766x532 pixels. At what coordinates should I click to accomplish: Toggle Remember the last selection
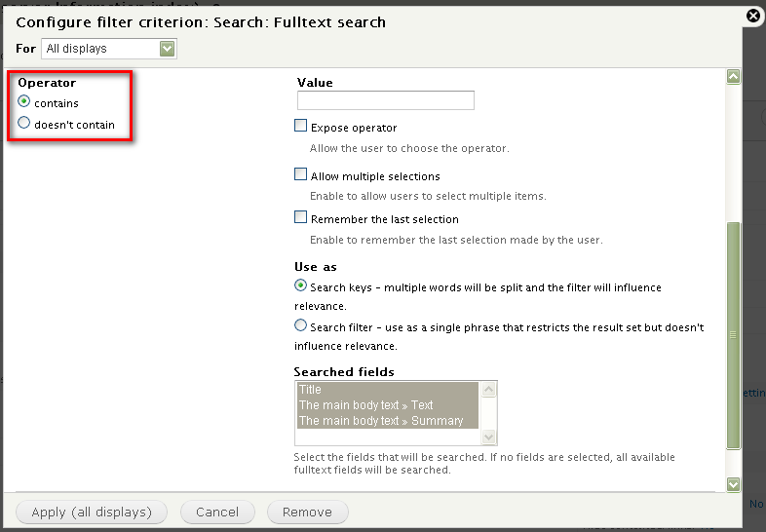point(301,218)
